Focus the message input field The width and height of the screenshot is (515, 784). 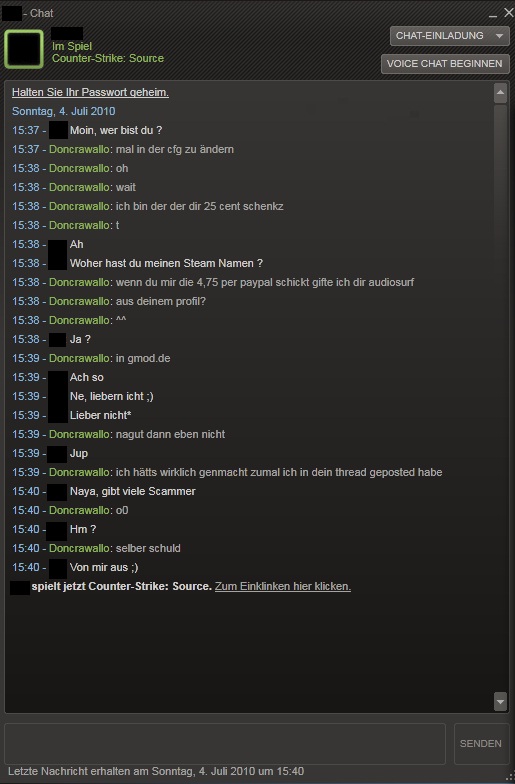(225, 744)
